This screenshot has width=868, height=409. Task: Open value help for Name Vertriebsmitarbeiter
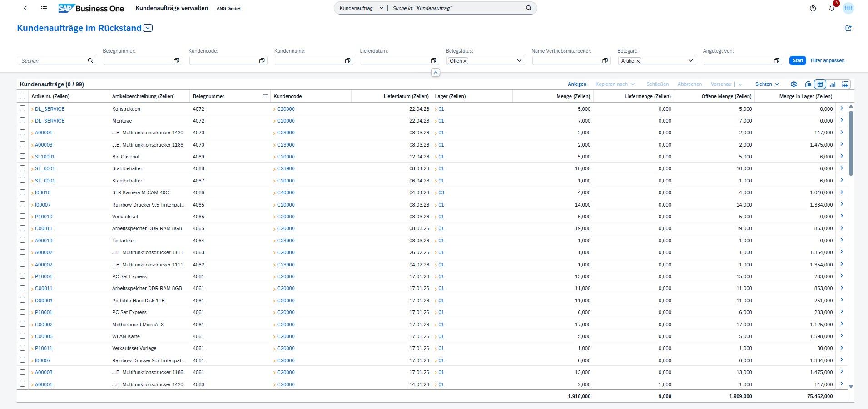coord(605,61)
